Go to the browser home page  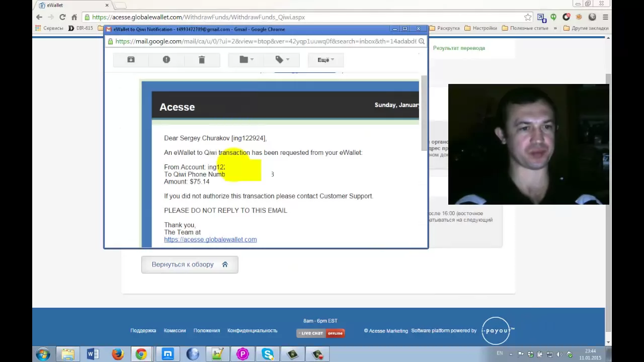[x=74, y=17]
